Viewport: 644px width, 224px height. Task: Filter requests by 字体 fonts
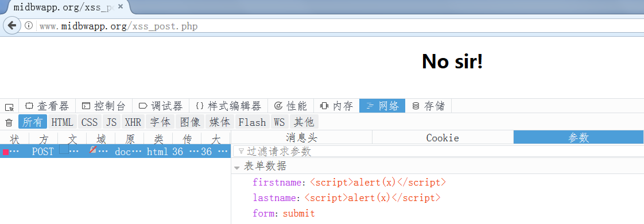click(x=160, y=122)
